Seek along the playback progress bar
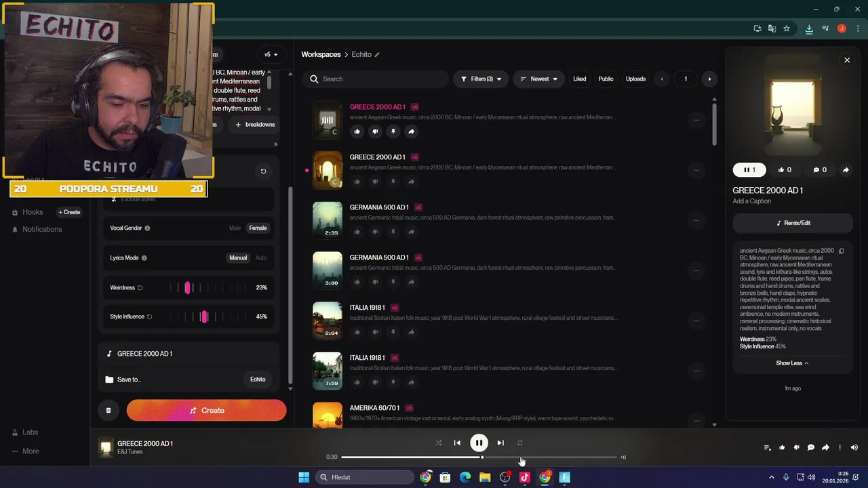 tap(479, 457)
